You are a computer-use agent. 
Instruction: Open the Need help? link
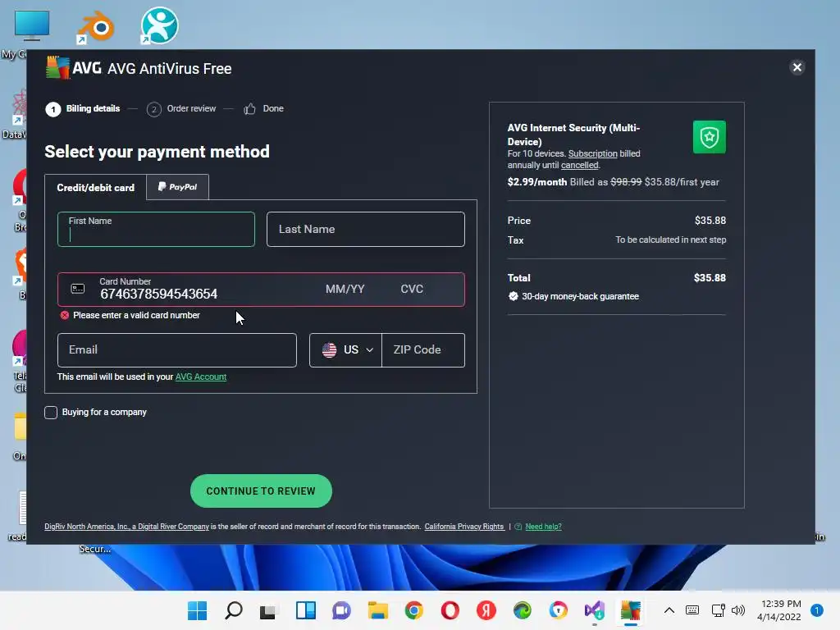543,527
